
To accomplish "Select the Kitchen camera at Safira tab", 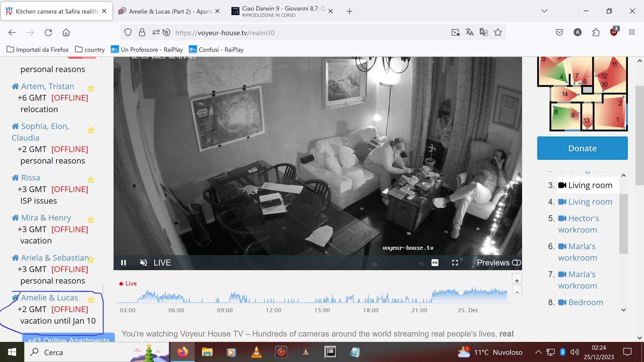I will tap(56, 11).
